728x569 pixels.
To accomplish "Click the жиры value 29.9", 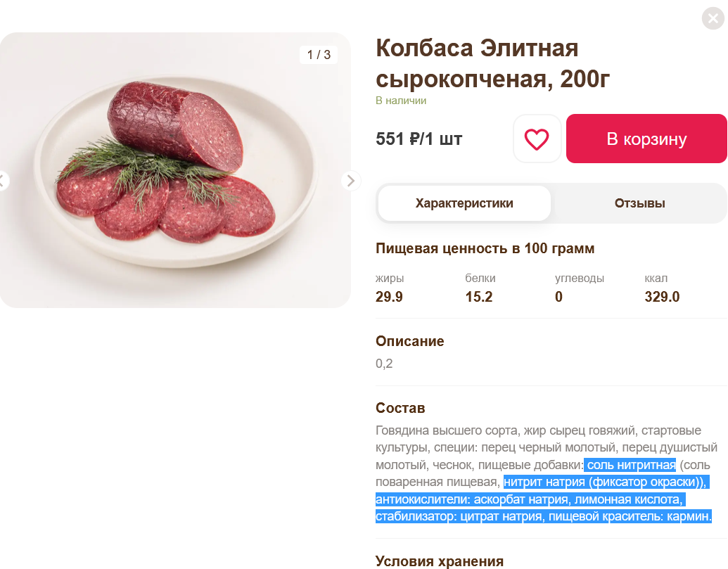I will click(389, 297).
